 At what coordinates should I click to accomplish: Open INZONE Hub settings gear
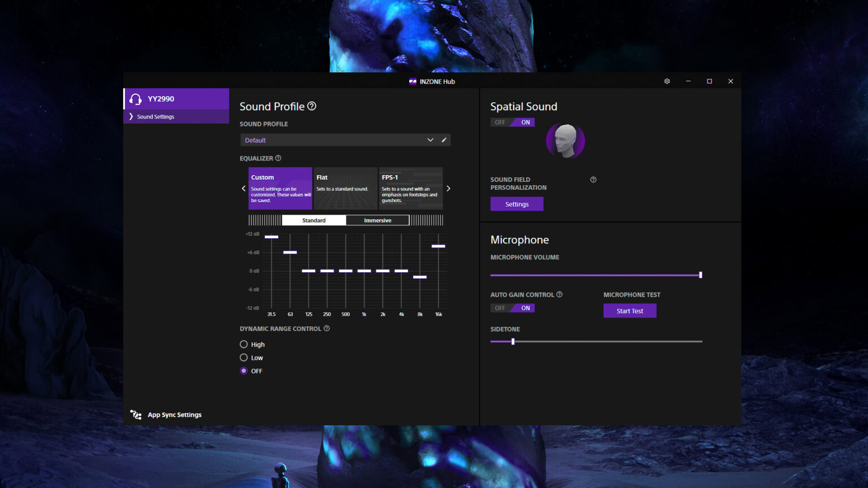point(667,81)
